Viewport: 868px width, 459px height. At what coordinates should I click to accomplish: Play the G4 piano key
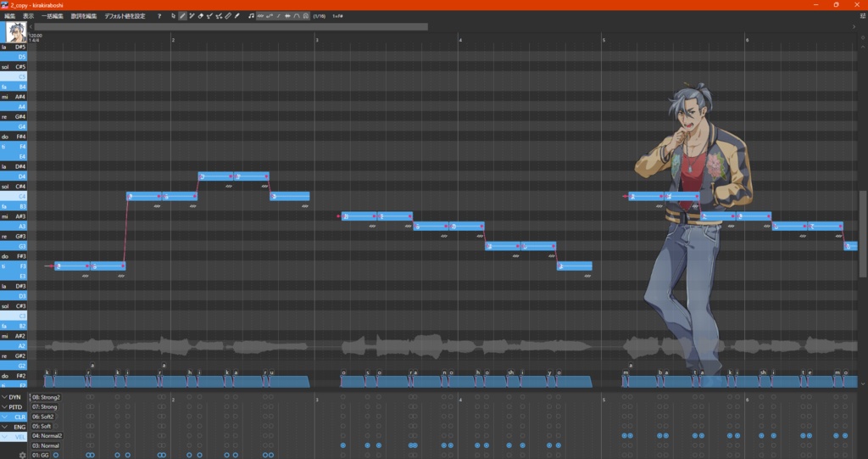coord(14,126)
